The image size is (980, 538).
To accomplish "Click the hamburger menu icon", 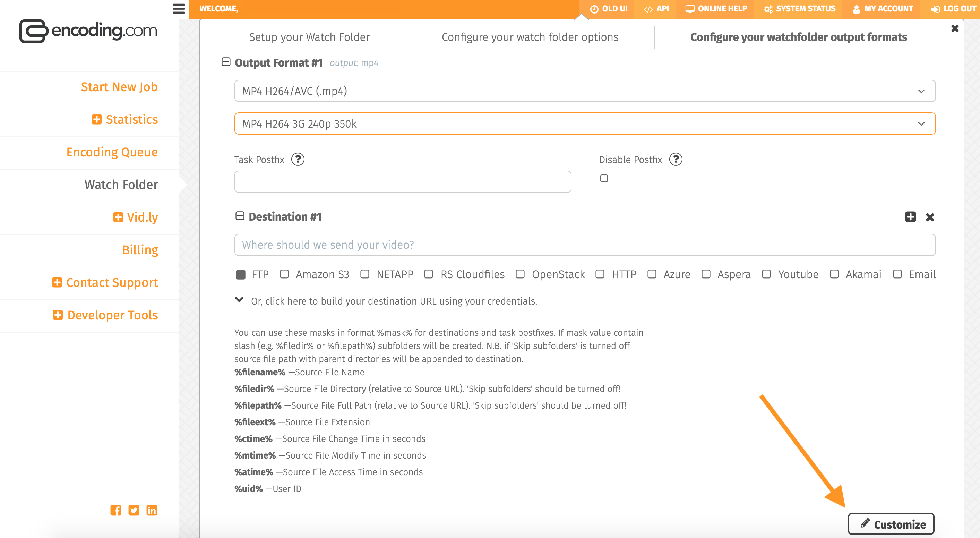I will coord(179,8).
